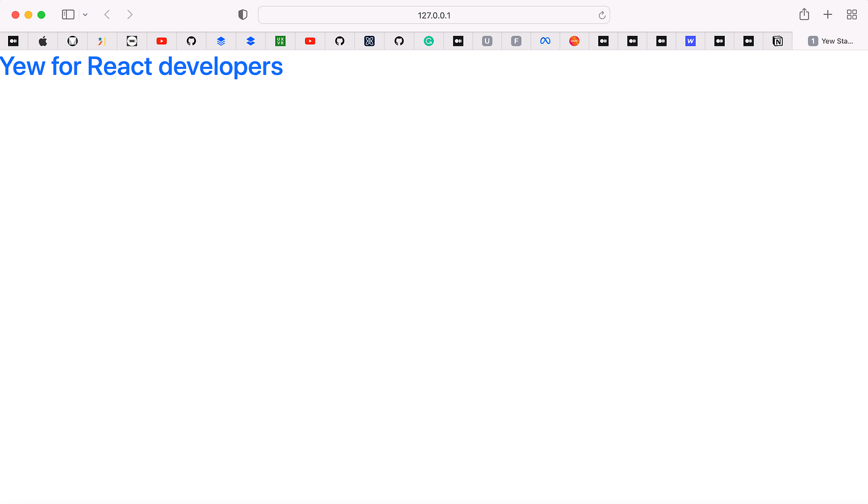
Task: Switch to the Medium tab beside the Apple tab
Action: [x=13, y=41]
